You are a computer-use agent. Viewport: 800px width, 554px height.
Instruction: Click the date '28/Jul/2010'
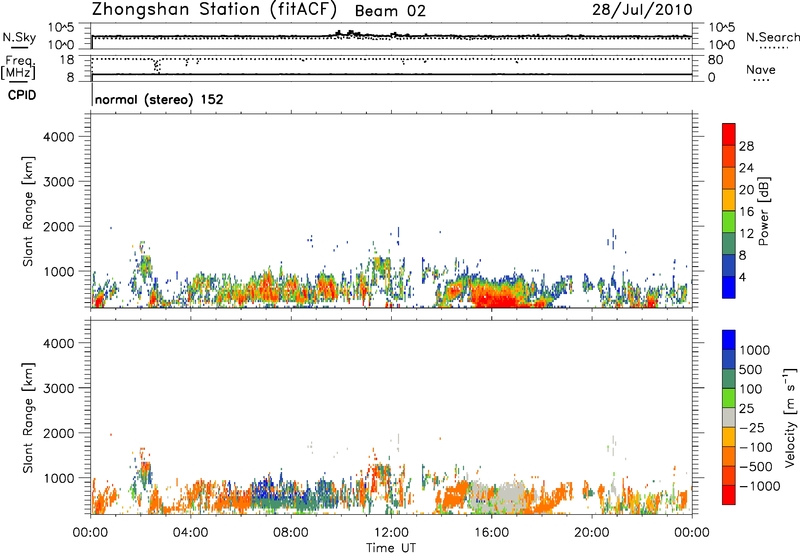coord(642,10)
